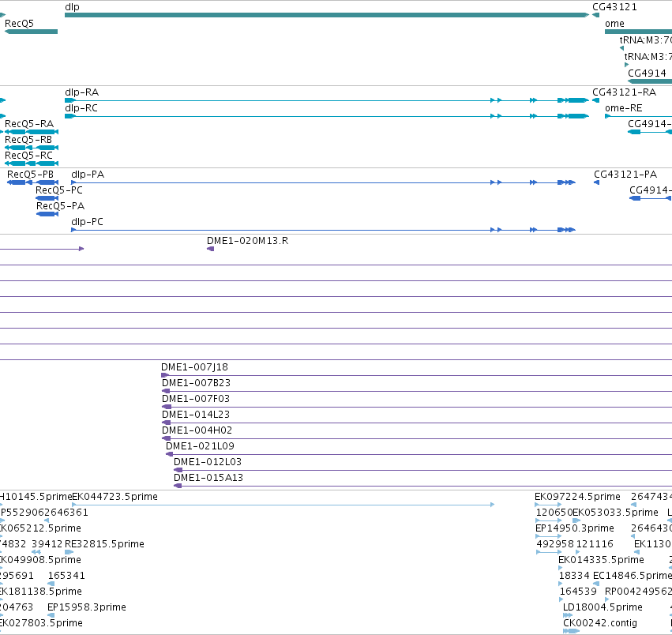Click BAC clone DME1-007F03

(x=417, y=407)
